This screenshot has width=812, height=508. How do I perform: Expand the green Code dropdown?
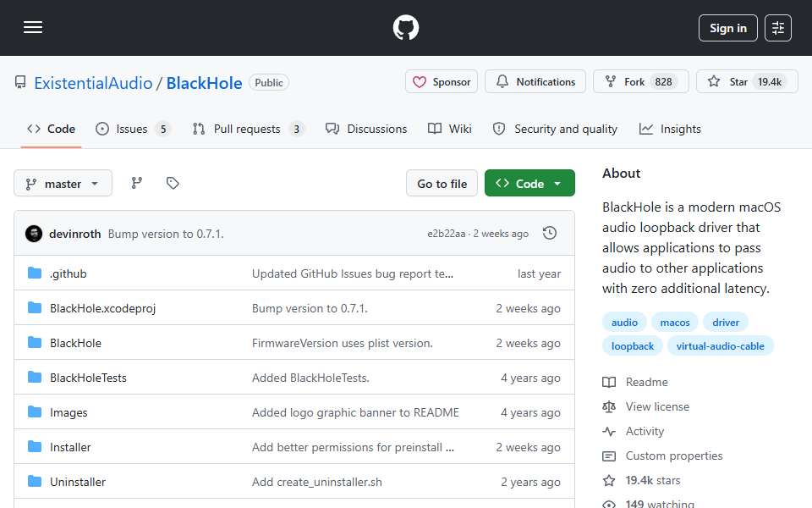pos(529,184)
